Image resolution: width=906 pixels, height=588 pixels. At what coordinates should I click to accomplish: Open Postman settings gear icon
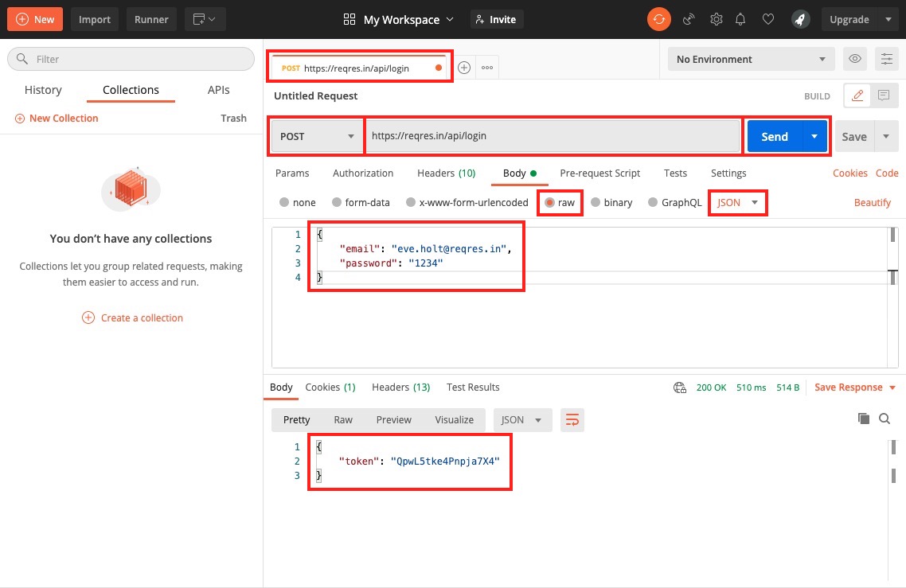pos(716,18)
